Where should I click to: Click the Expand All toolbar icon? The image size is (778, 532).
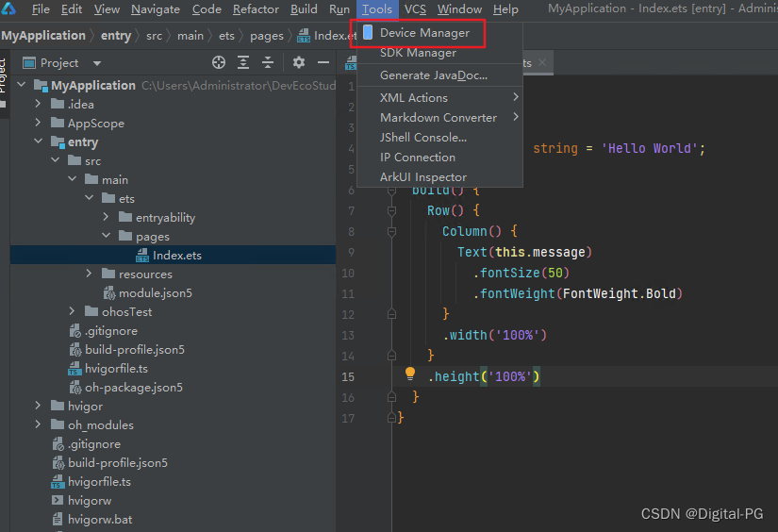(243, 62)
